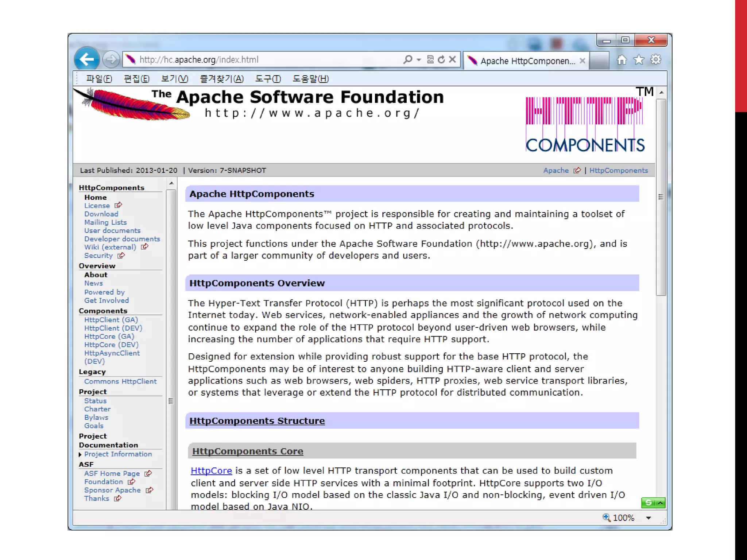Click the stop loading X icon
The image size is (747, 560).
tap(452, 59)
